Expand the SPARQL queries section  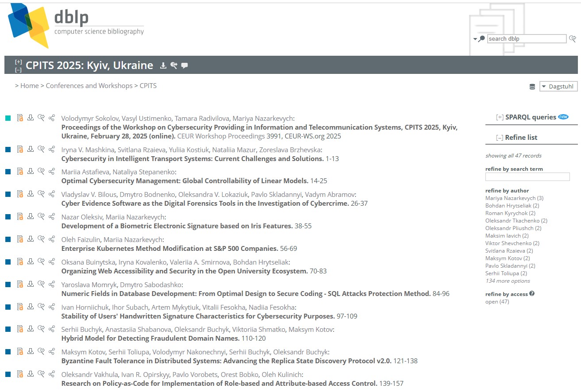[500, 117]
